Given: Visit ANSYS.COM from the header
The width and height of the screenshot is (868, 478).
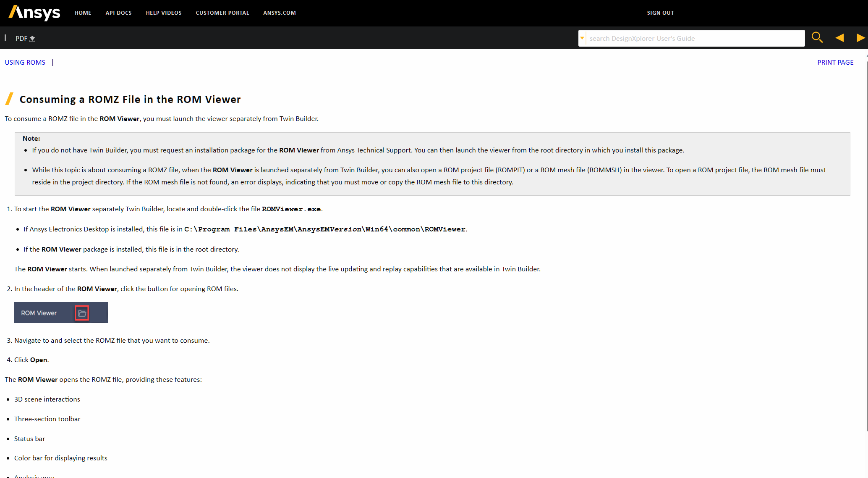Looking at the screenshot, I should pyautogui.click(x=280, y=13).
